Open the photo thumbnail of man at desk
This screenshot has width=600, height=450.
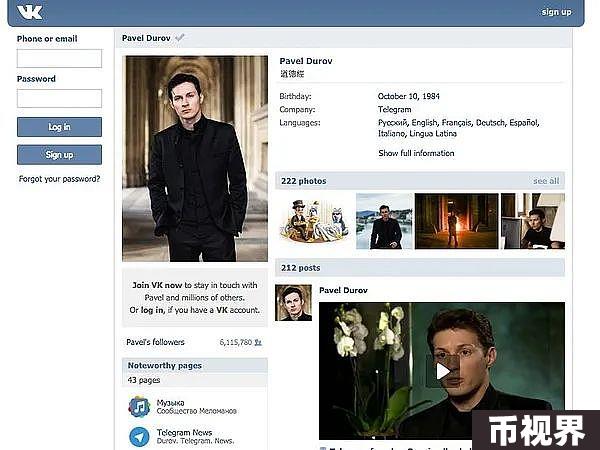[x=533, y=221]
